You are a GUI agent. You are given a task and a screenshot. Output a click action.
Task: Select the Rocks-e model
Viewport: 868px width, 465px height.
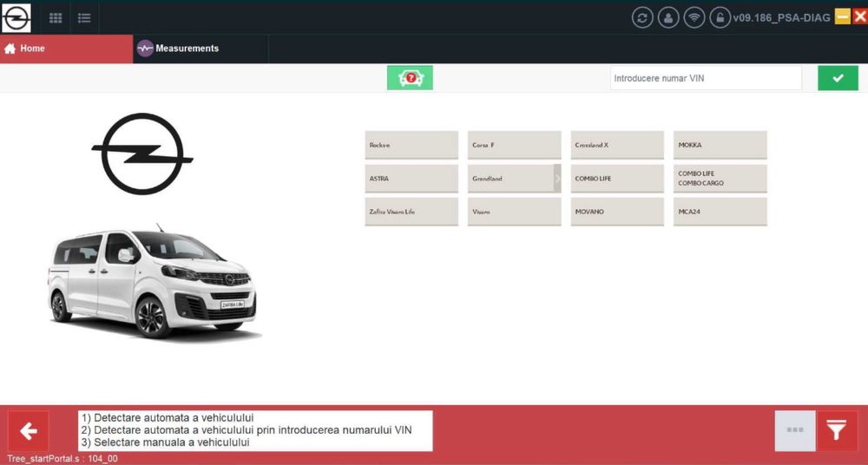pyautogui.click(x=411, y=145)
